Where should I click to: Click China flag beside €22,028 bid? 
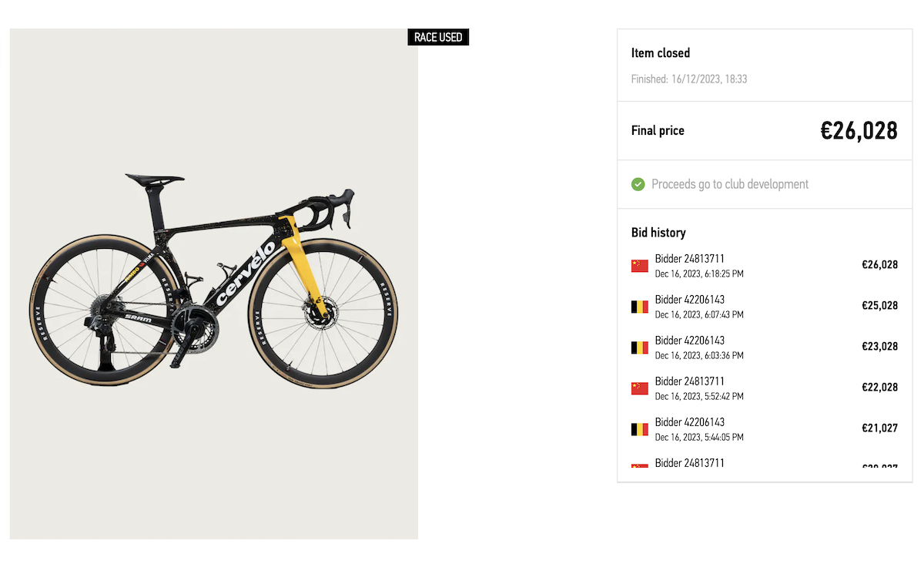pyautogui.click(x=639, y=388)
